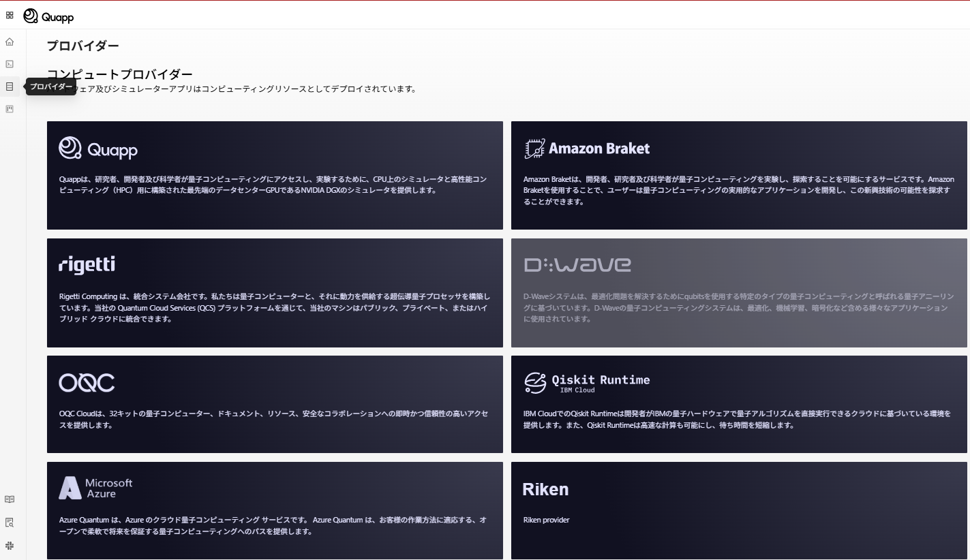The width and height of the screenshot is (970, 560).
Task: Select the Amazon Braket provider card
Action: (739, 175)
